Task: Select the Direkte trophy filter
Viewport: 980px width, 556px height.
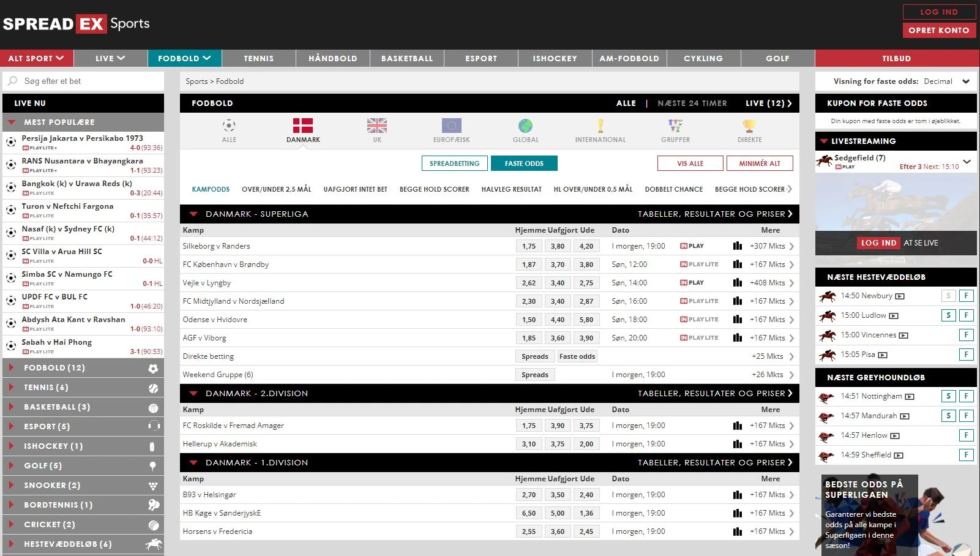Action: click(x=749, y=126)
